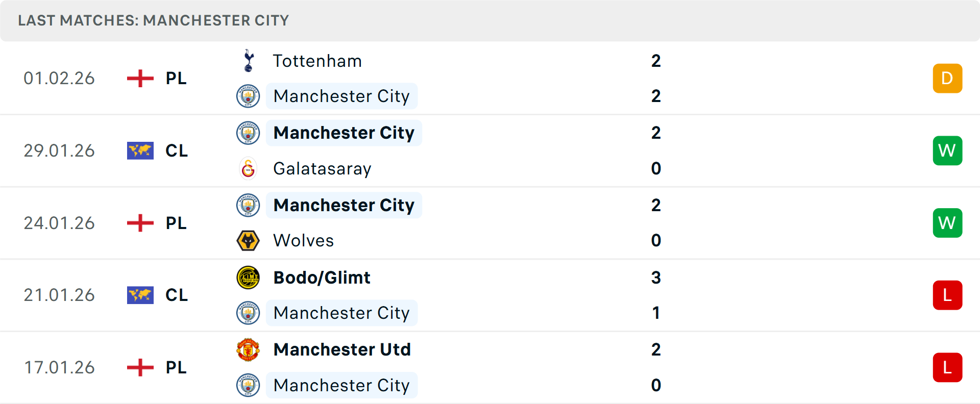Image resolution: width=980 pixels, height=404 pixels.
Task: Click red L badge for Manchester Utd match
Action: (947, 367)
